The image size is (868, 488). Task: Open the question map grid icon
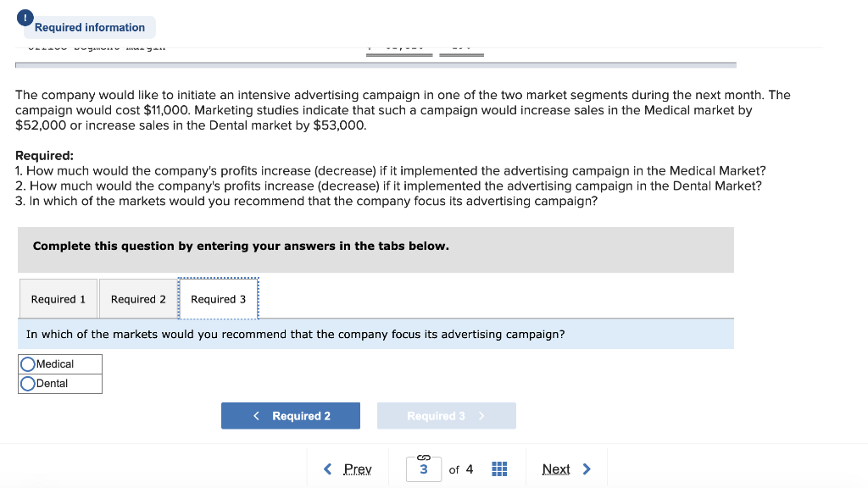(x=498, y=469)
